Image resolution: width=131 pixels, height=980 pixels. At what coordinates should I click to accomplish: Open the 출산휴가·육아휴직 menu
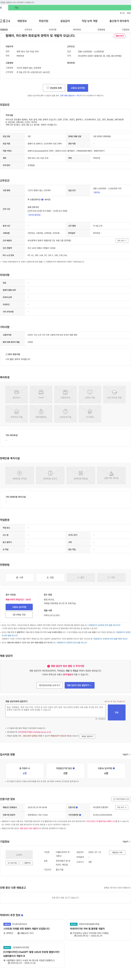tap(119, 21)
